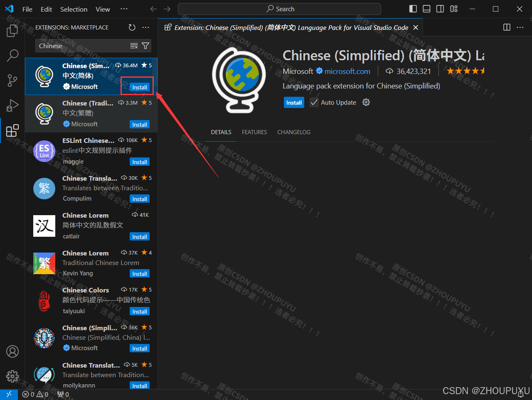Select the 'Traditional Chinese Lorem' row text
This screenshot has height=400, width=532.
click(x=101, y=263)
